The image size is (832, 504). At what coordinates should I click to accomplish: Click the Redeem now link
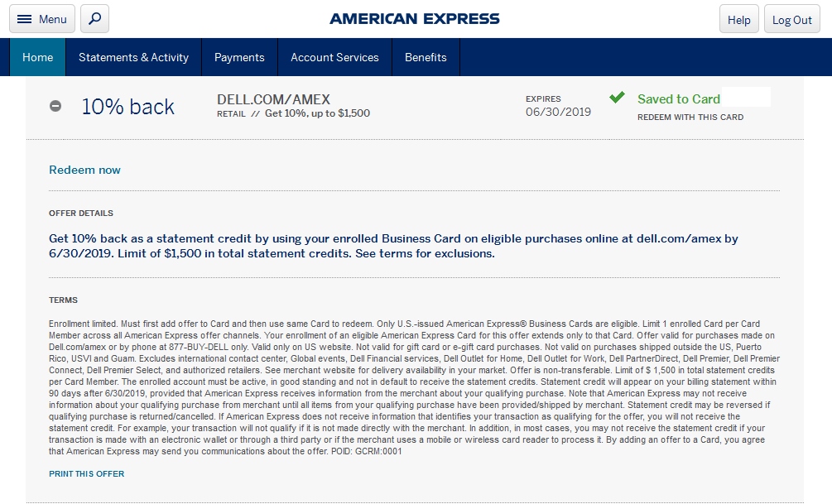[x=84, y=169]
